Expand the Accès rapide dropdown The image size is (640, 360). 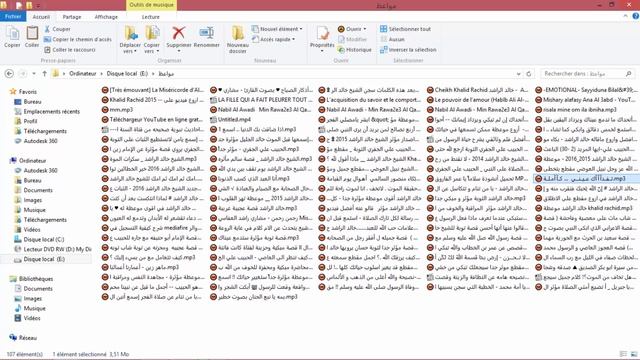click(273, 39)
